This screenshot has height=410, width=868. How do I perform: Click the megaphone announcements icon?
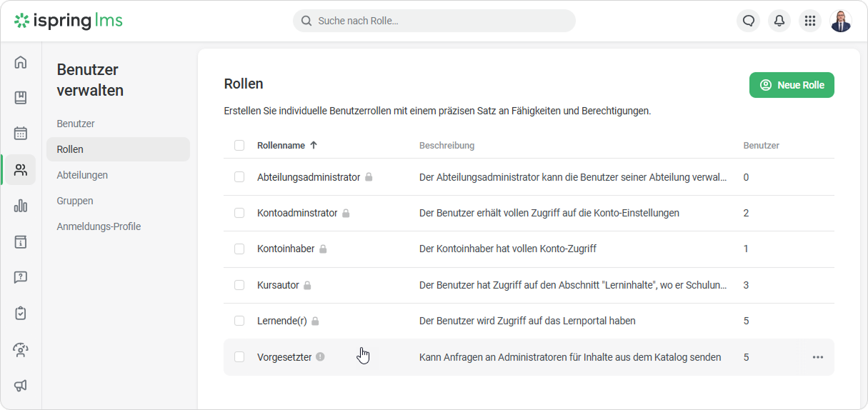[21, 386]
